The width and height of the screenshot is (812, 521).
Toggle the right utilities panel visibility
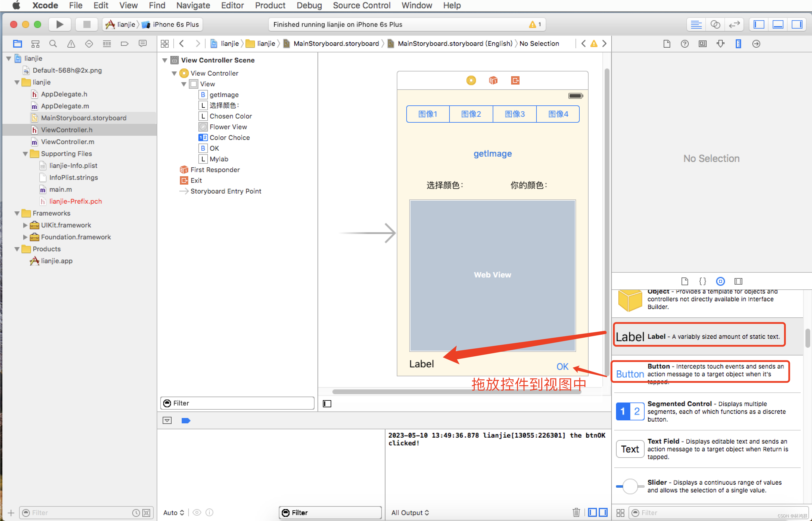(797, 24)
